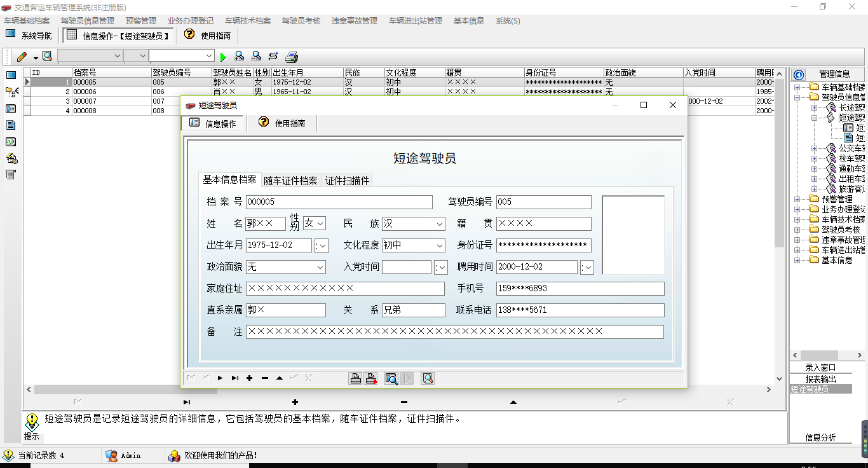Click the printer icon in main toolbar
Image resolution: width=868 pixels, height=468 pixels.
(292, 57)
